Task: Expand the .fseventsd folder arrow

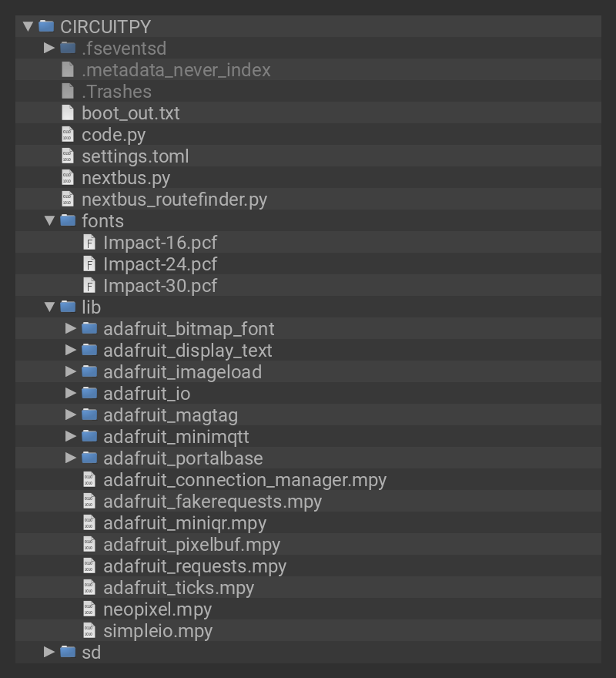Action: [x=49, y=49]
